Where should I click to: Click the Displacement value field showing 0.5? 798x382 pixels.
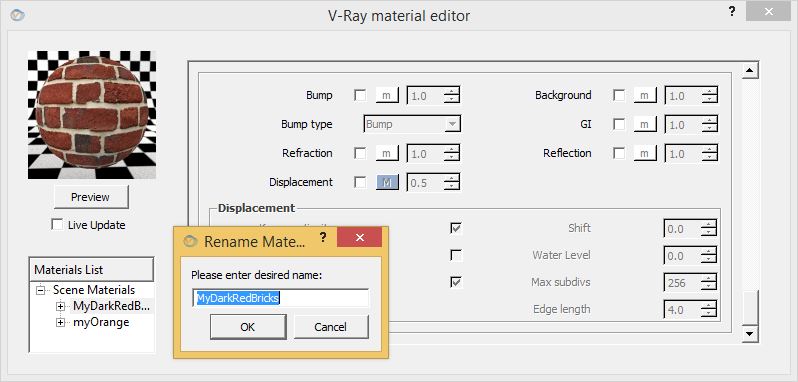pos(425,183)
